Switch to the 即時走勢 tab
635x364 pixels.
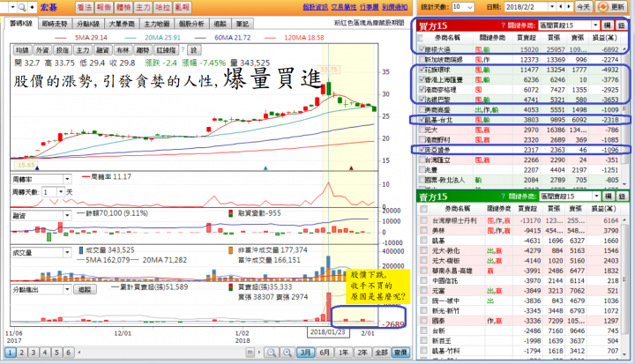(x=55, y=24)
